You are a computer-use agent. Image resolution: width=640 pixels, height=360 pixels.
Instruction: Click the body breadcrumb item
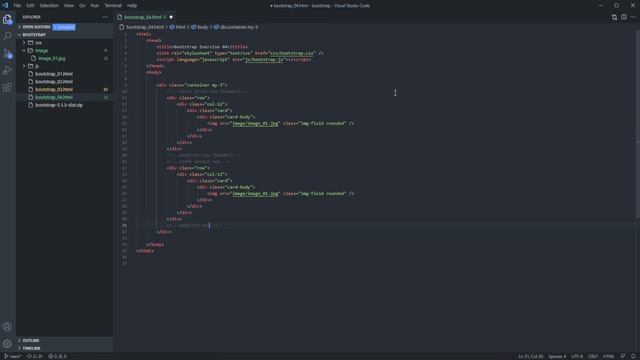point(202,27)
